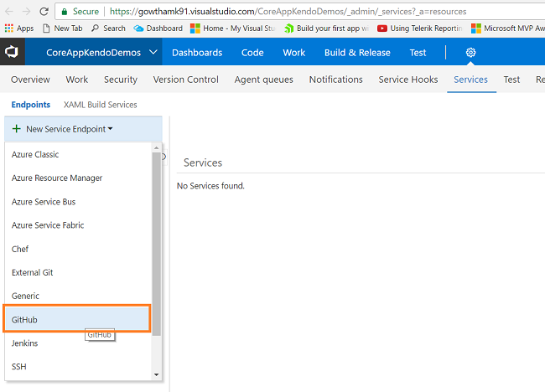
Task: Switch to Notifications tab
Action: 335,80
